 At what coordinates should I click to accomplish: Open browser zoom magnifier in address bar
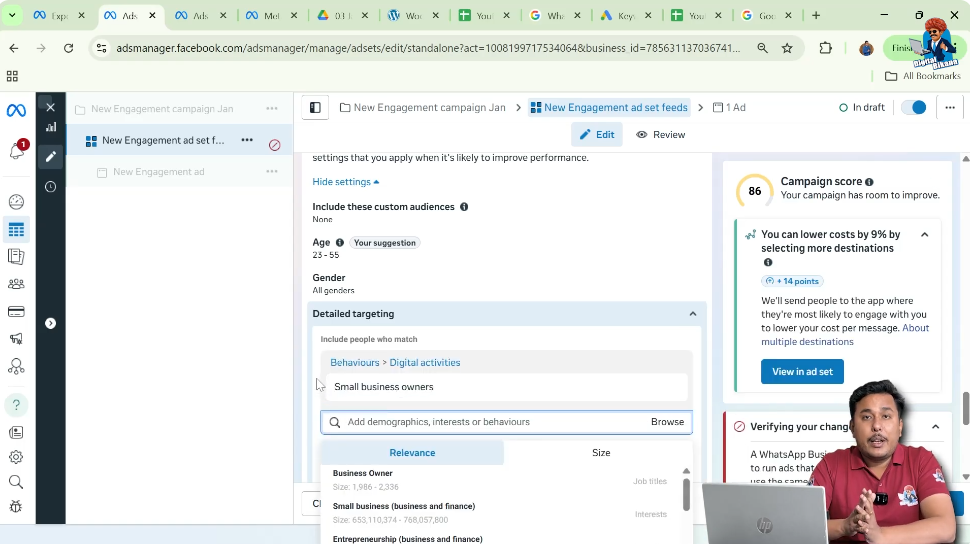coord(762,48)
